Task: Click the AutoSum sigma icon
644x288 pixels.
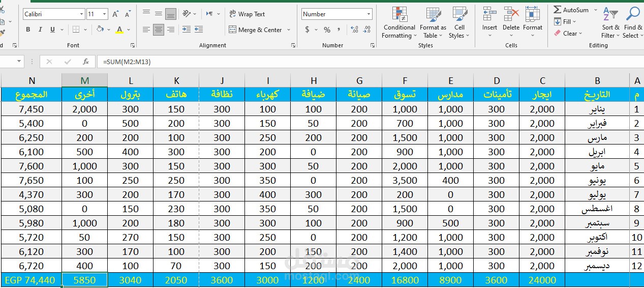Action: (x=558, y=10)
